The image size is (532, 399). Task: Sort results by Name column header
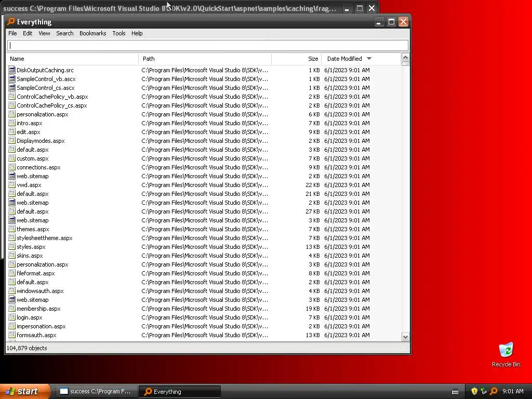73,59
